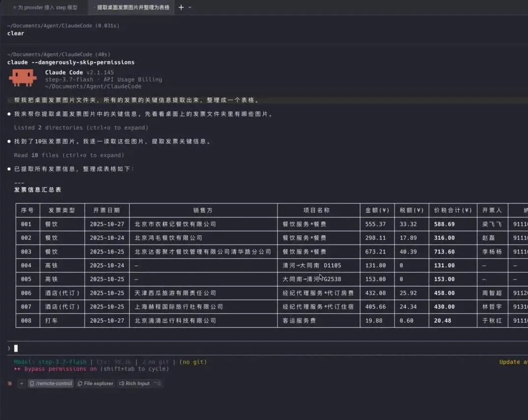Click the '发票信息汇总表' heading
Viewport: 528px width, 420px height.
click(38, 190)
